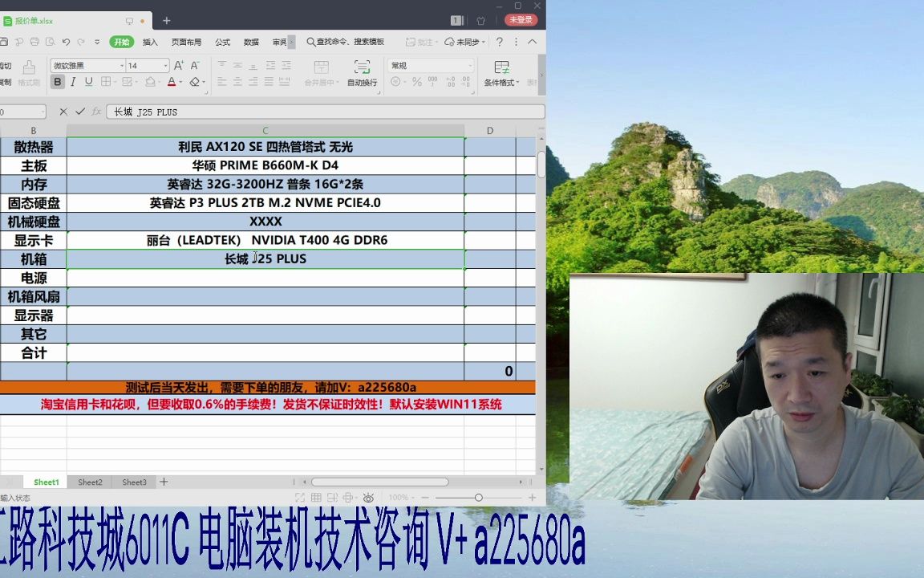Toggle bold formatting

tap(58, 82)
